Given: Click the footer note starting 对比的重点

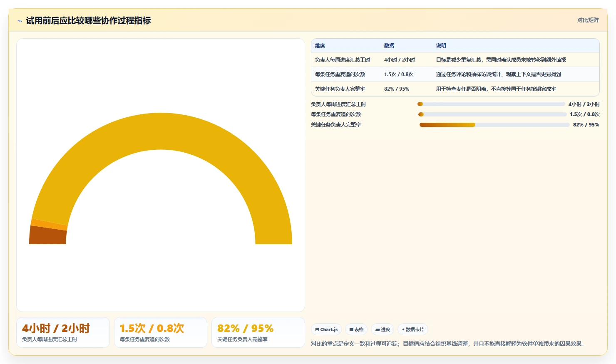Looking at the screenshot, I should click(449, 344).
